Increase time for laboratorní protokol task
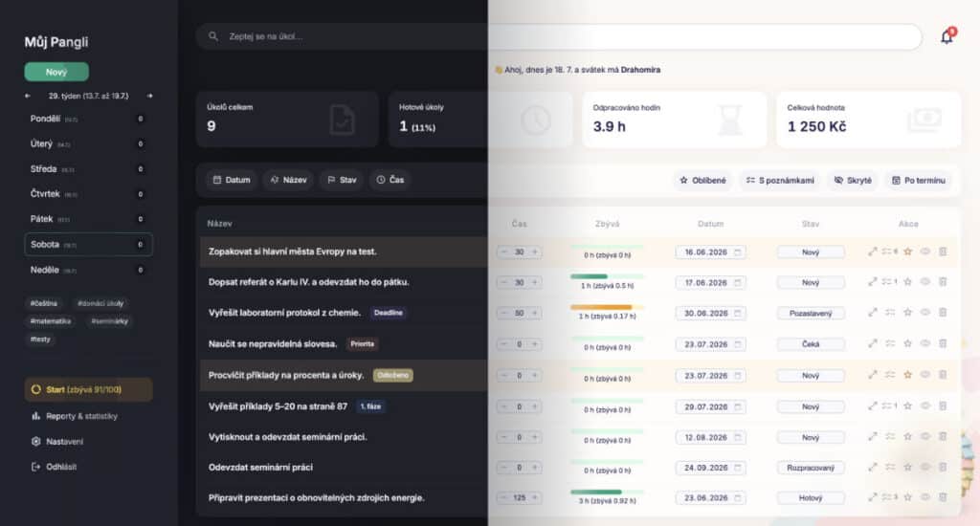This screenshot has width=980, height=526. coord(534,313)
